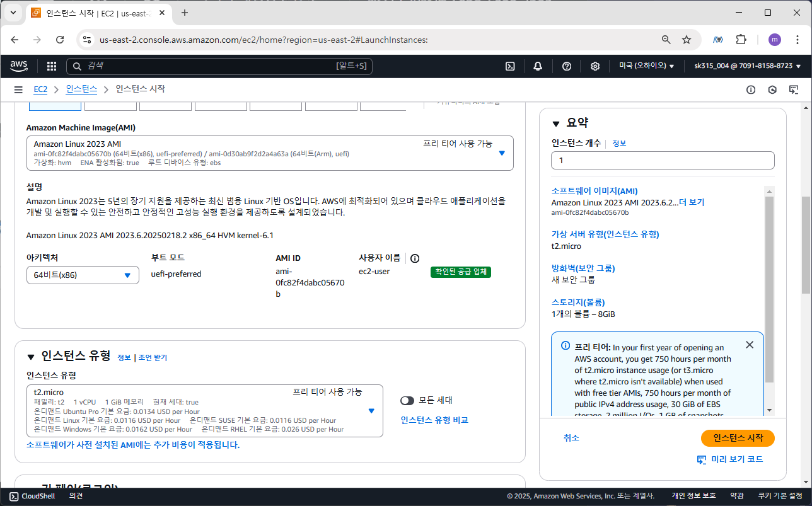812x506 pixels.
Task: Click the 미리 보기 코드 link
Action: (730, 459)
